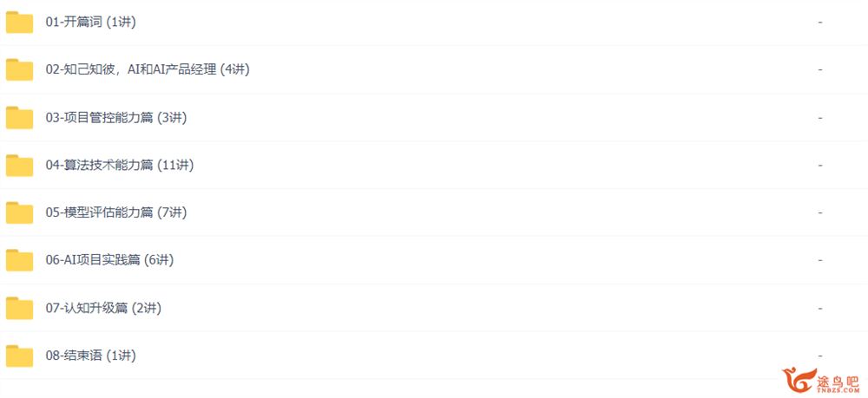Click the size dash in 04-算法技术能力篇 row
The width and height of the screenshot is (868, 398).
(x=820, y=166)
